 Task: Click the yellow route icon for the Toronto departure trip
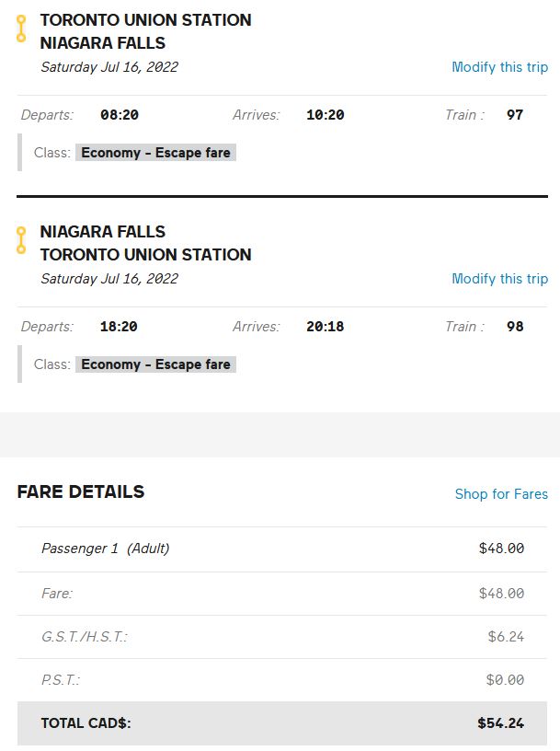click(21, 29)
